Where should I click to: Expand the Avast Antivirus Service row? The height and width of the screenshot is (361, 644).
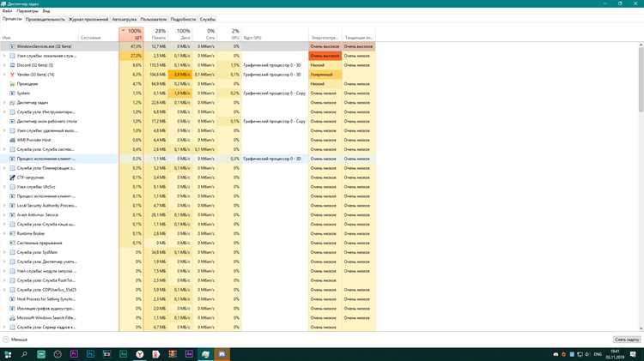[x=4, y=215]
